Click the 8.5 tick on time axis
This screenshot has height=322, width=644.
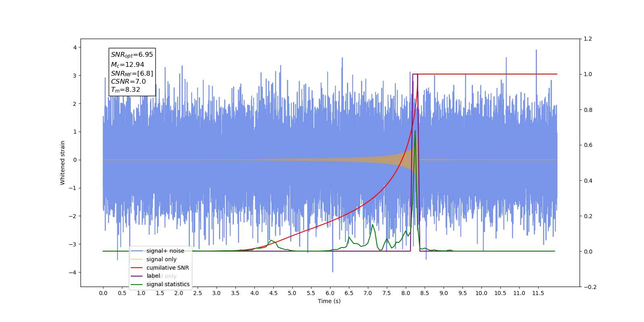click(x=425, y=293)
